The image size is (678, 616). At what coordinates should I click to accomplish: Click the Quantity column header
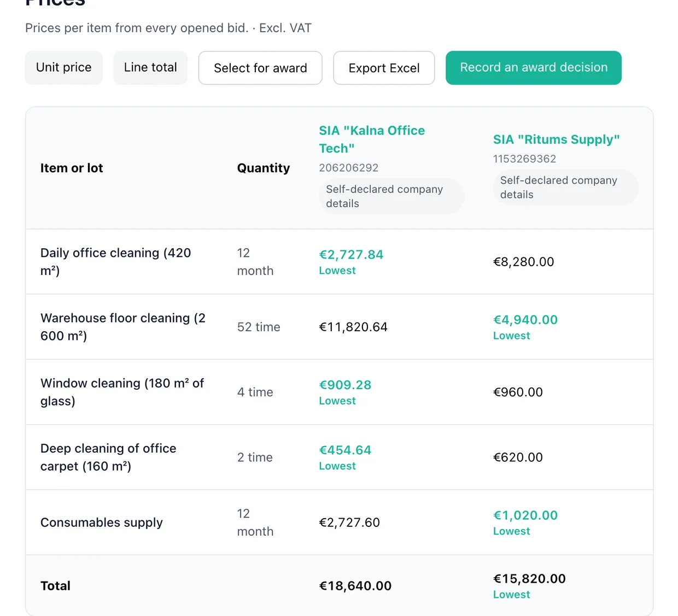coord(264,168)
